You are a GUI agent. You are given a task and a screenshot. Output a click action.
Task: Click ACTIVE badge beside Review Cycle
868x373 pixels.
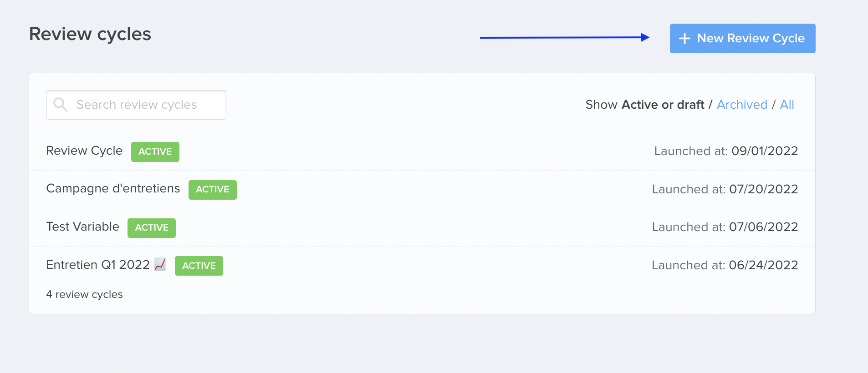click(155, 151)
